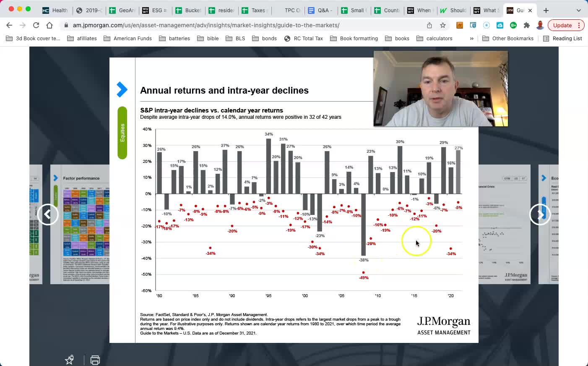Image resolution: width=588 pixels, height=366 pixels.
Task: Open the browser home page
Action: click(x=49, y=25)
